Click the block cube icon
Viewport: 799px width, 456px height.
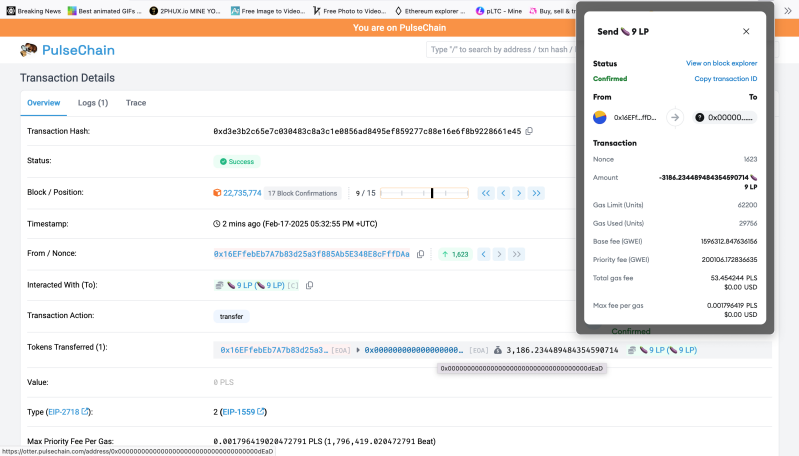pyautogui.click(x=217, y=193)
